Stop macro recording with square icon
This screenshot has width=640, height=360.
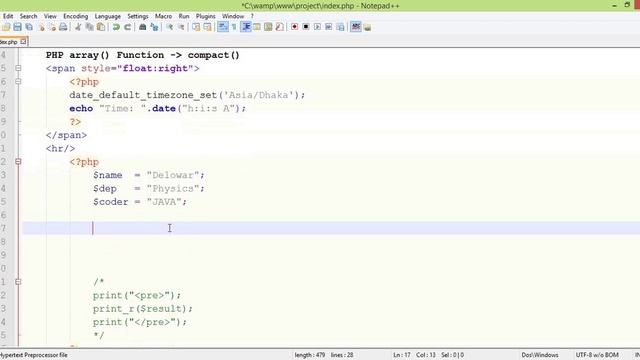pos(306,27)
